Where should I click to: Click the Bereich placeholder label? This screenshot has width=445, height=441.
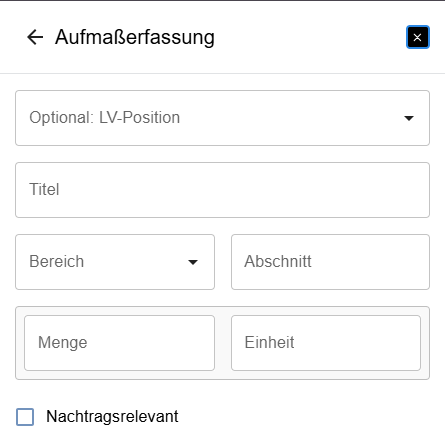(56, 261)
